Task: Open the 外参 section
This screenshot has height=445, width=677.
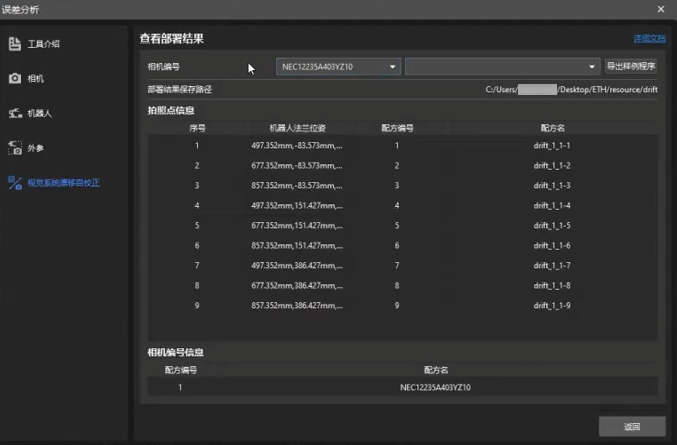Action: (35, 148)
